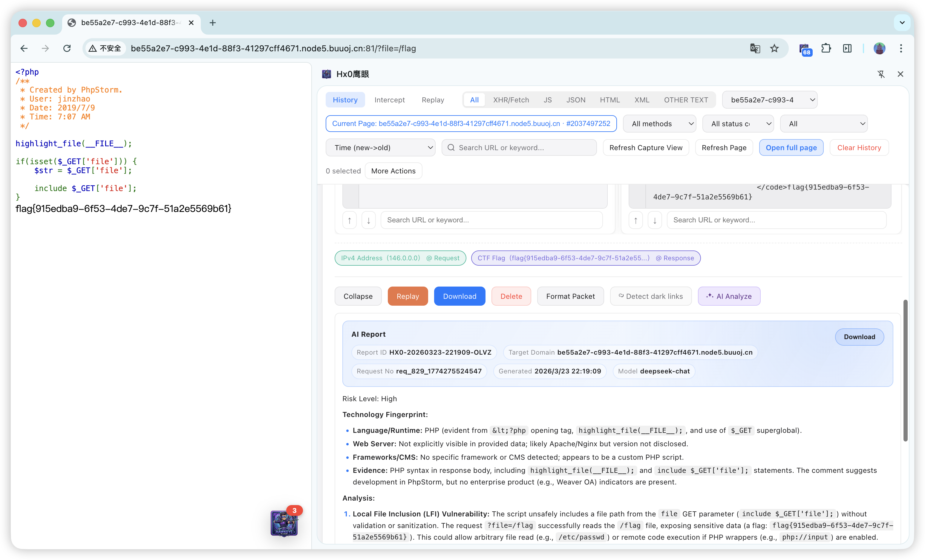Go back to the previous page

pyautogui.click(x=24, y=48)
